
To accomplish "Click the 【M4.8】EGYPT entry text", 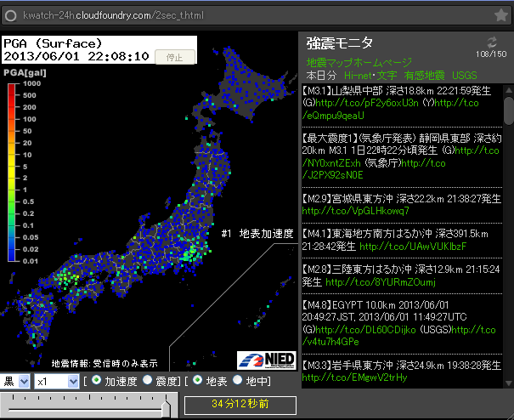I will click(384, 311).
